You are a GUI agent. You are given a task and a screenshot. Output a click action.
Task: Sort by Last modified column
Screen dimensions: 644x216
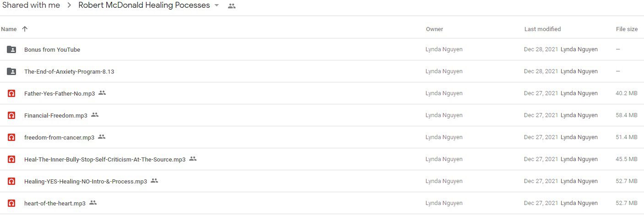point(542,29)
